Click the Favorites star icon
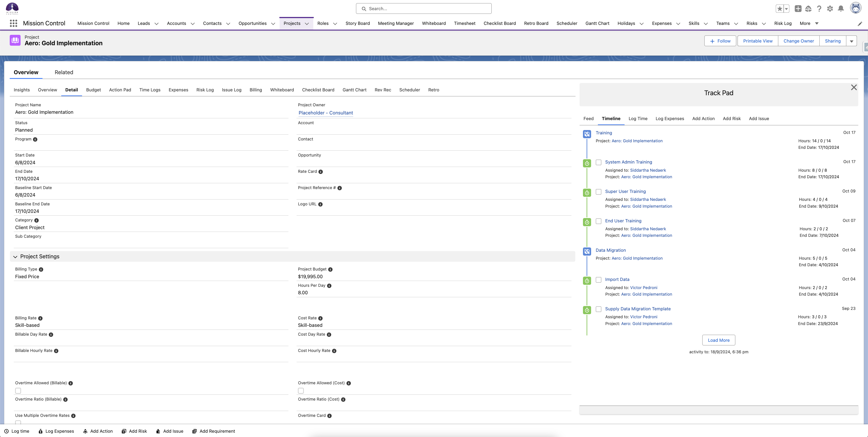Screen dimensions: 868x437 coord(779,9)
